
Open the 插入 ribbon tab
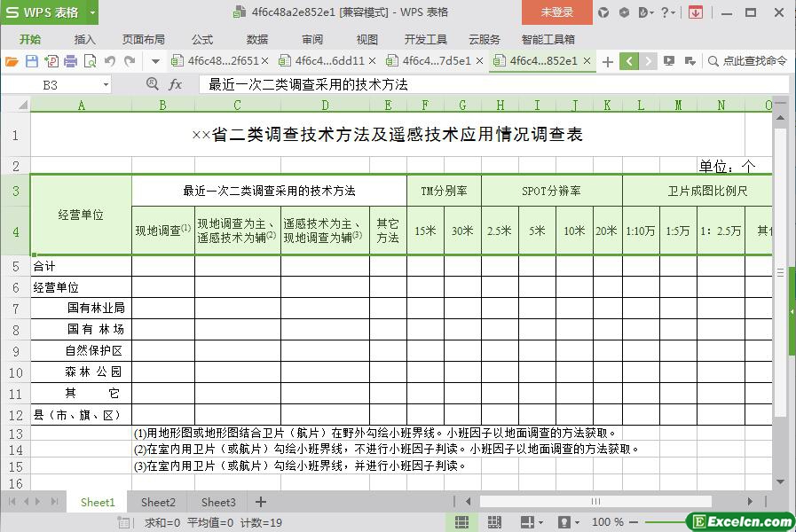[84, 39]
